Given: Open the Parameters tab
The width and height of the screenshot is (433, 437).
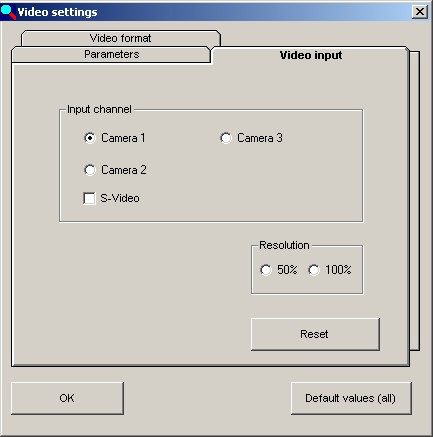Looking at the screenshot, I should [x=111, y=54].
